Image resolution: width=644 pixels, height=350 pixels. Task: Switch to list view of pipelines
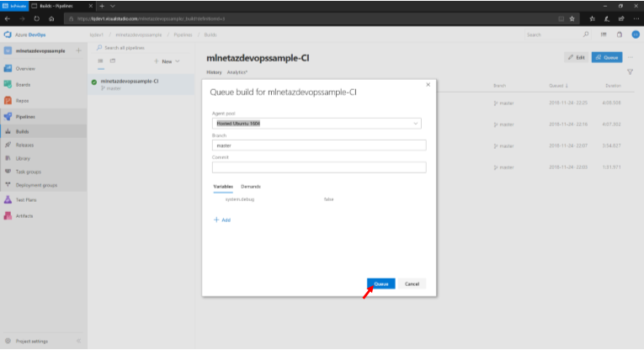(101, 61)
